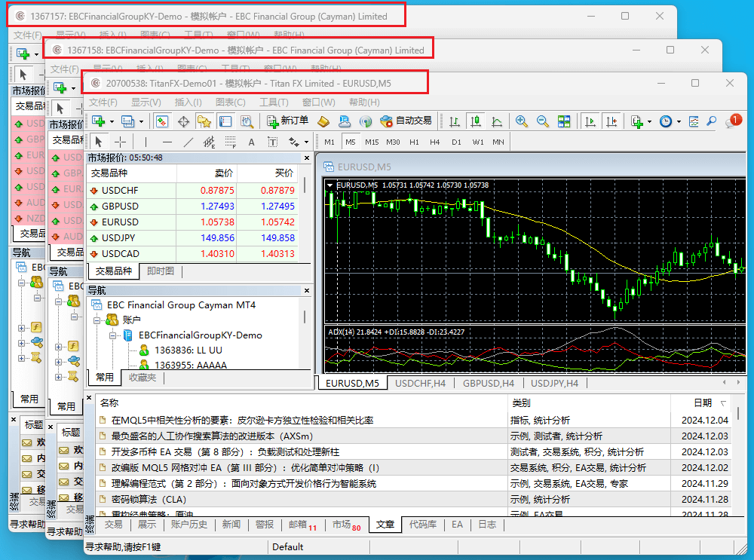Click the 新订单 new order button
This screenshot has height=560, width=754.
(x=287, y=121)
